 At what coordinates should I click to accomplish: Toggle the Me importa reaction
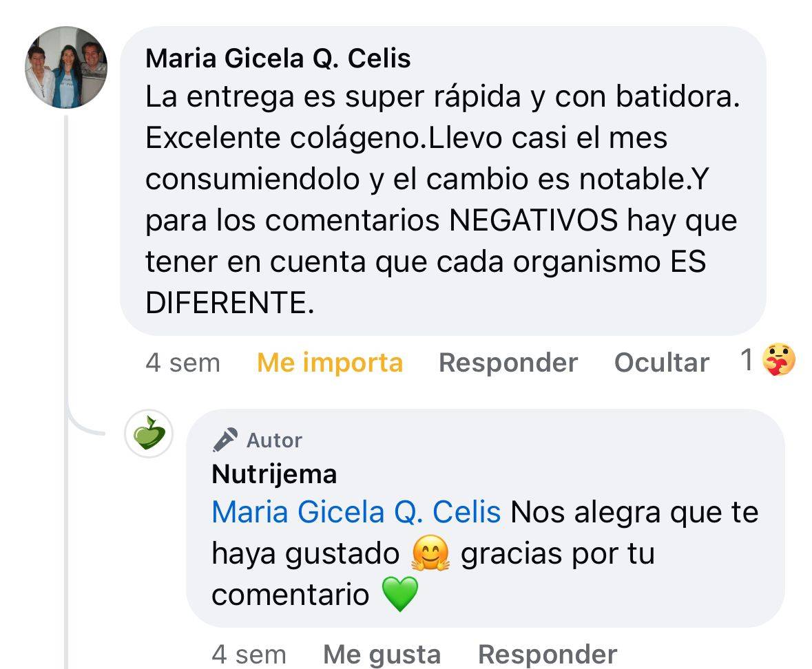click(x=329, y=363)
